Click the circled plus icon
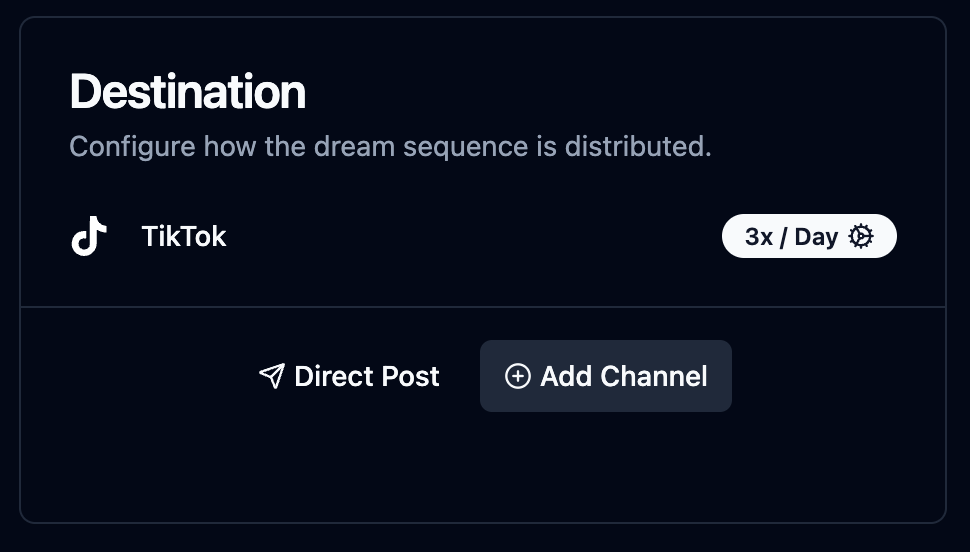970x552 pixels. pos(517,376)
